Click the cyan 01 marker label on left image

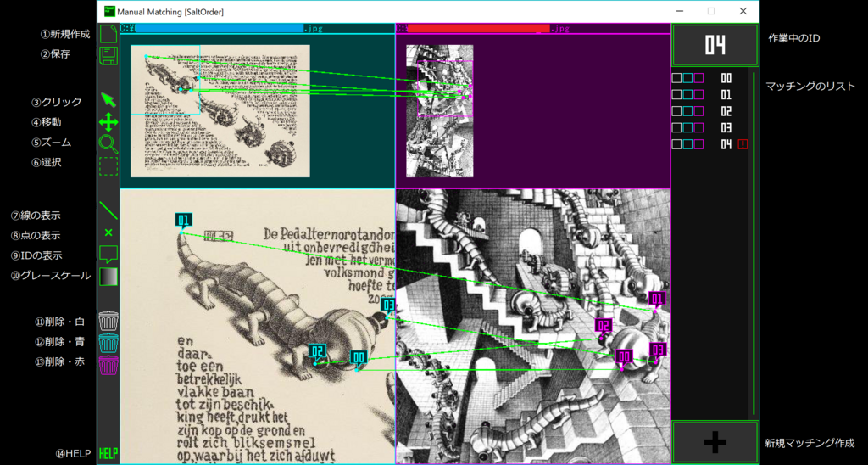[x=184, y=220]
